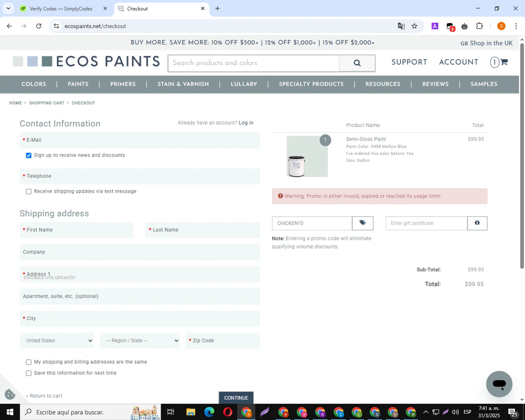Open the LULLABY menu
Screen dimensions: 525x420
(x=244, y=84)
